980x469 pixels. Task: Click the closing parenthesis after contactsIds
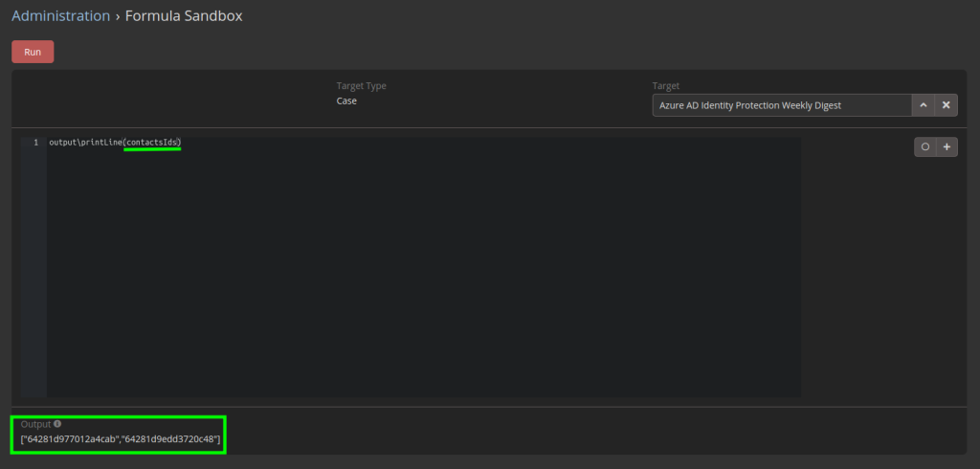[180, 143]
